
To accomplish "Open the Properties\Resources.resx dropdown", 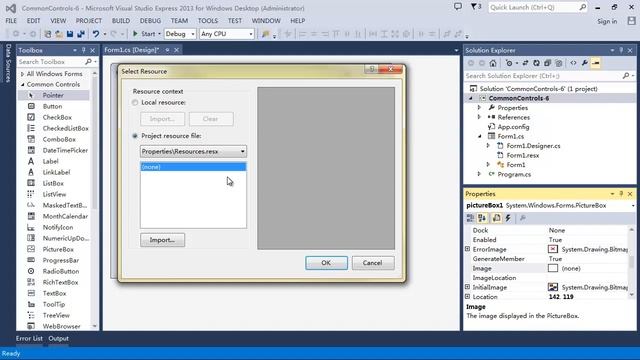I will pyautogui.click(x=193, y=151).
